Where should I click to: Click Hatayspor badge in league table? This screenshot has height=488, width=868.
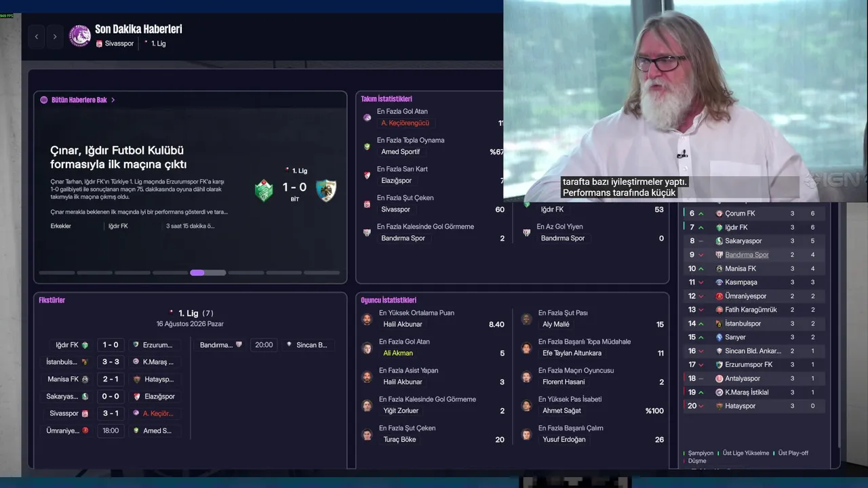pyautogui.click(x=719, y=406)
